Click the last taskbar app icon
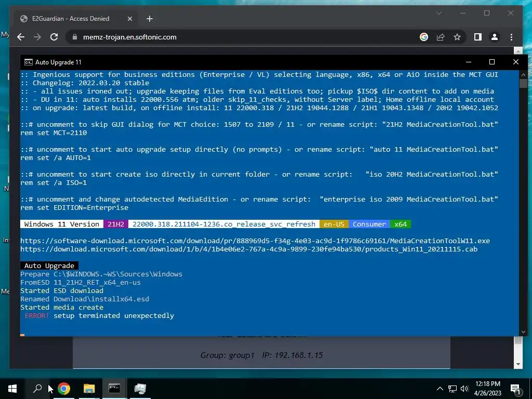The image size is (532, 399). click(x=140, y=389)
